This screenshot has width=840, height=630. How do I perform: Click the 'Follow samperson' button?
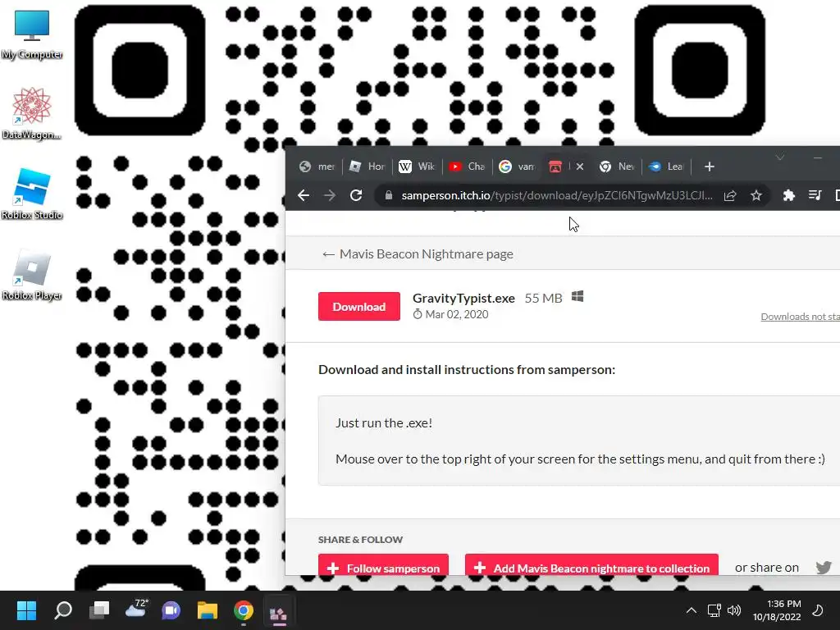[x=383, y=566]
